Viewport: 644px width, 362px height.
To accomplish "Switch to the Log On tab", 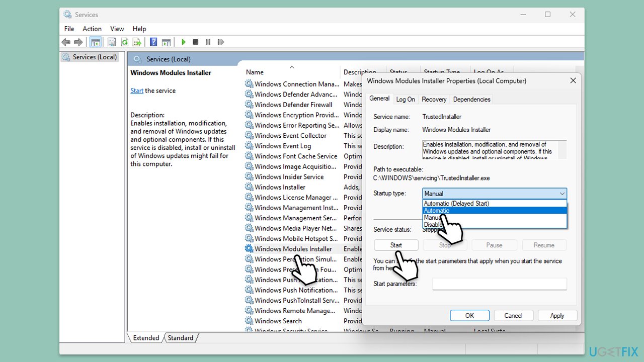I will [406, 100].
